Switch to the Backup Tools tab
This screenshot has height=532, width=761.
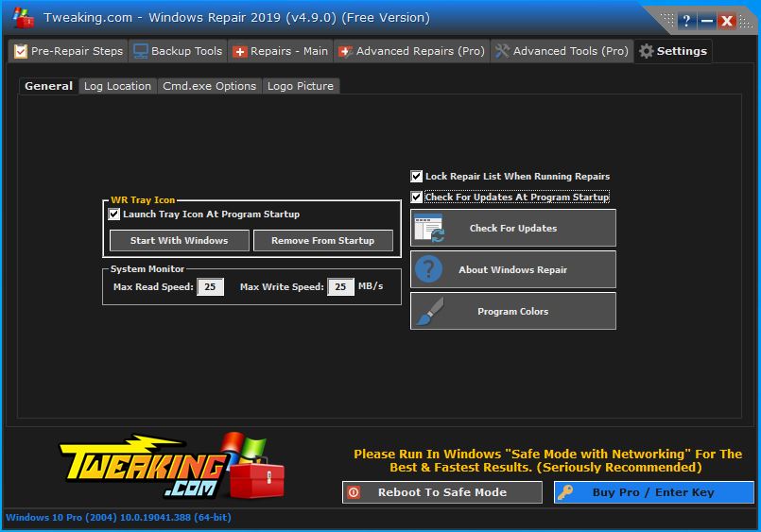178,51
